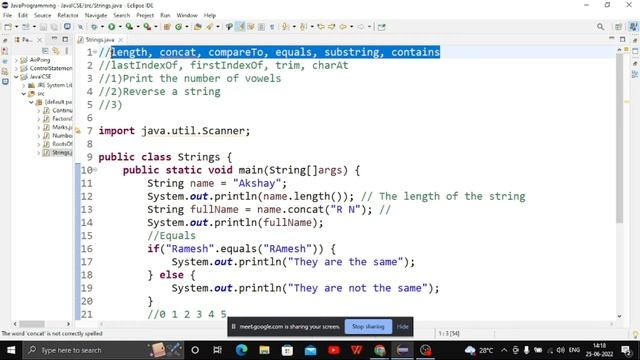This screenshot has width=640, height=360.
Task: Click the Open Console/terminal monitor toolbar icon
Action: (67, 27)
